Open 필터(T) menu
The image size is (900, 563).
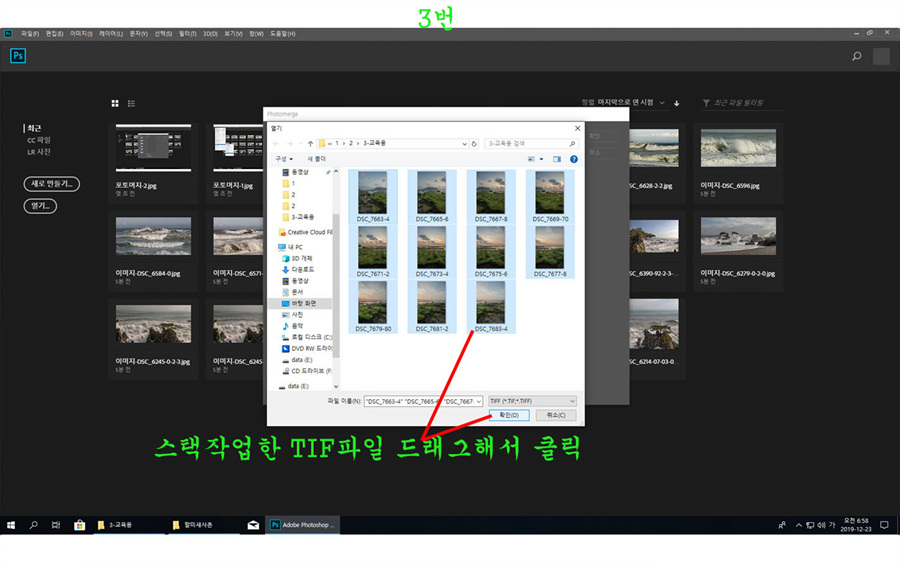[187, 34]
